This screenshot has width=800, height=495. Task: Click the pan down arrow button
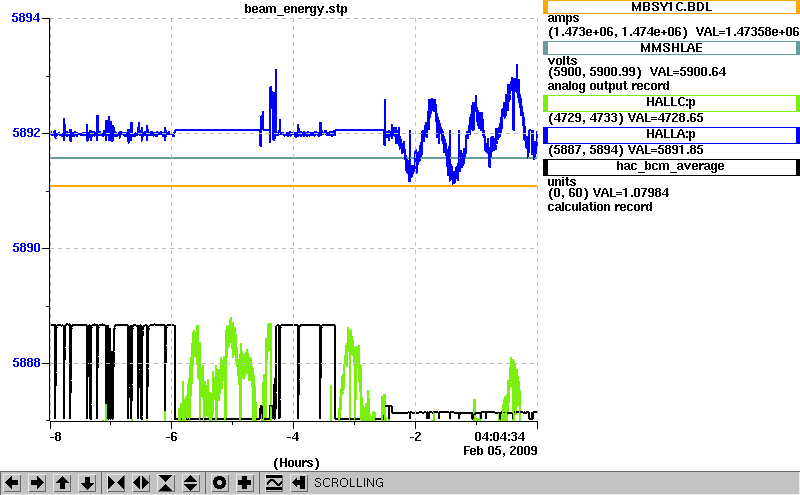(x=87, y=483)
